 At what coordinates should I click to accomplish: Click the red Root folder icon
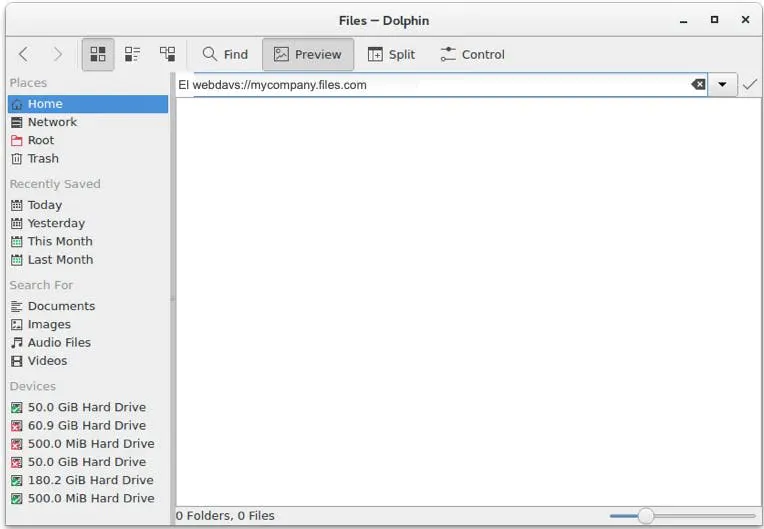pos(17,141)
